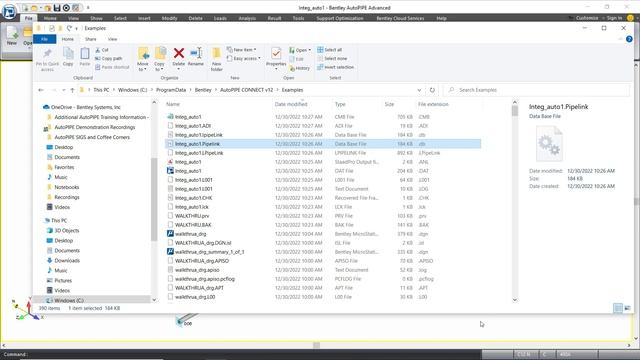This screenshot has width=640, height=360.
Task: Click the Search Examples field
Action: 537,90
